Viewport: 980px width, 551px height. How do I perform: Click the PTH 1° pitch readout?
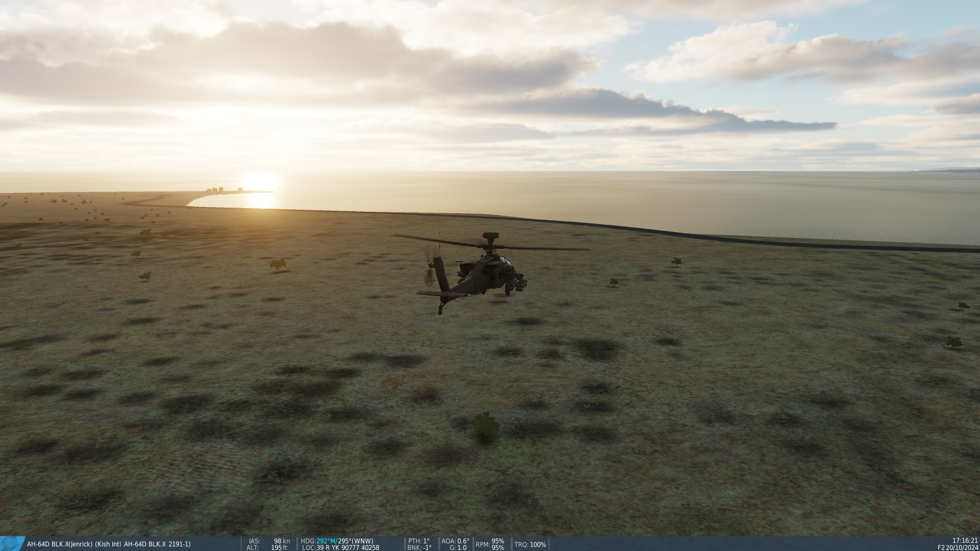[419, 541]
